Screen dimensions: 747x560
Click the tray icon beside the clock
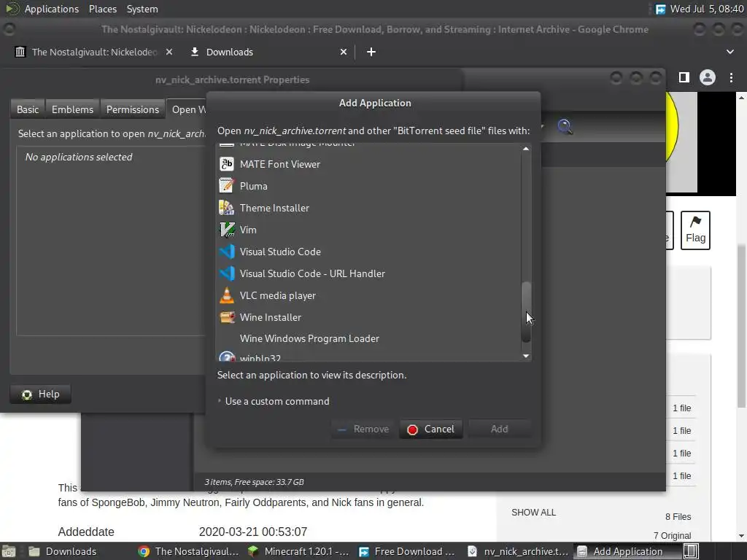660,9
